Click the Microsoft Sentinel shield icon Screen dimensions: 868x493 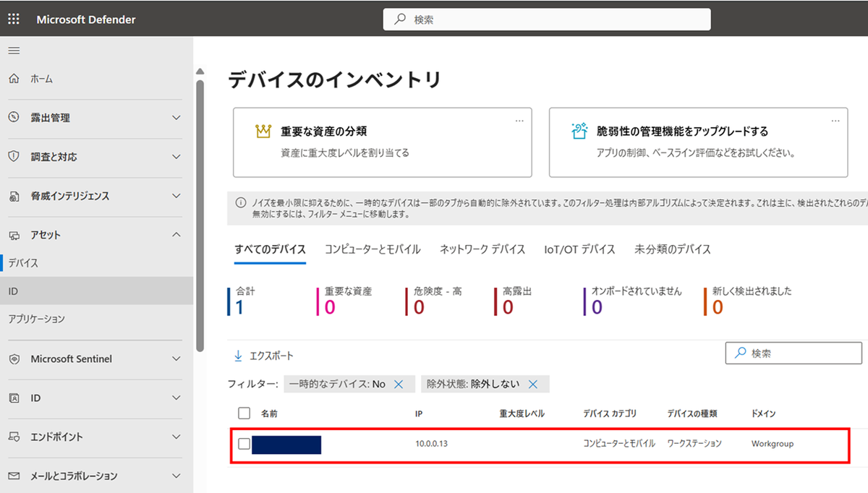pyautogui.click(x=14, y=359)
